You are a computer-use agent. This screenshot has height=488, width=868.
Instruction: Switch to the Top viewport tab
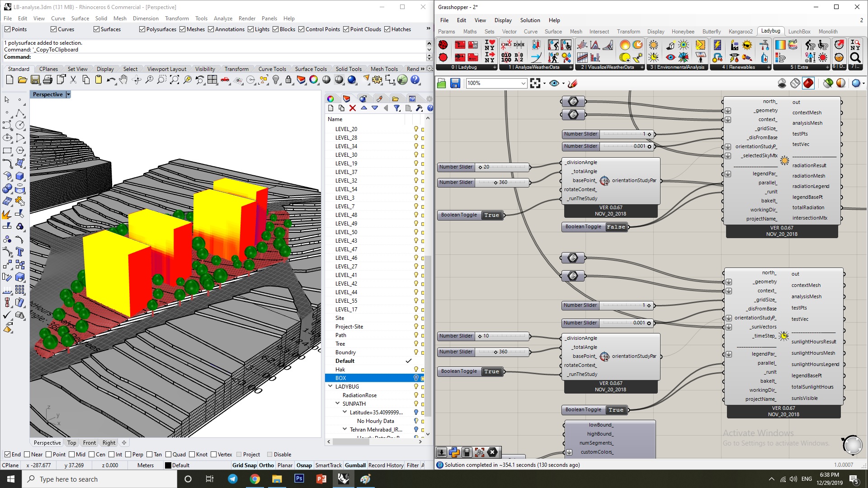click(72, 443)
